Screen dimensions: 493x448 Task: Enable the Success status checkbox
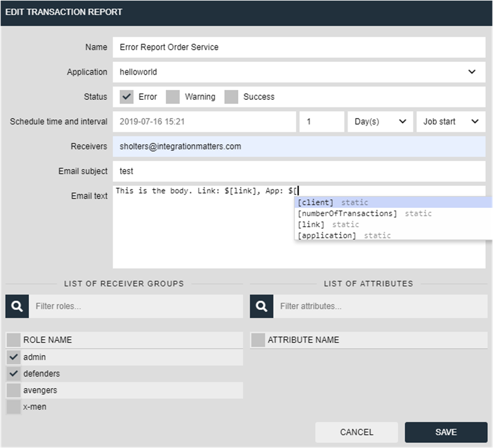pos(231,97)
